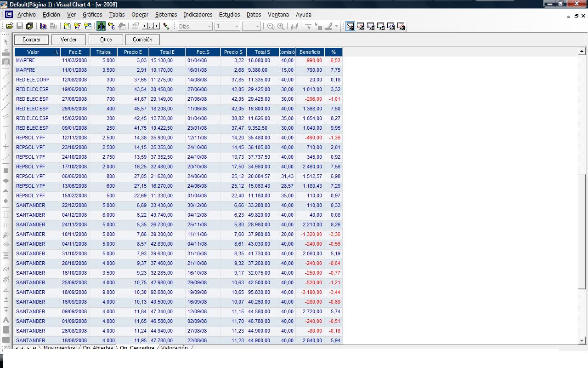The width and height of the screenshot is (588, 368).
Task: Click the Comisión button
Action: (142, 40)
